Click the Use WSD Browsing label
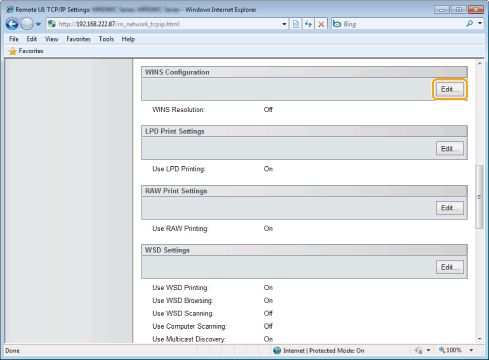The image size is (489, 360). 183,301
